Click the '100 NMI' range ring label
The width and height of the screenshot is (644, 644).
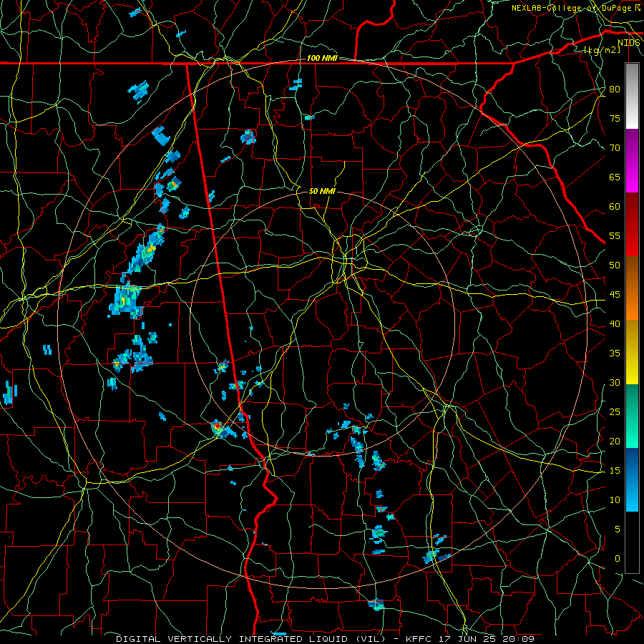click(322, 59)
